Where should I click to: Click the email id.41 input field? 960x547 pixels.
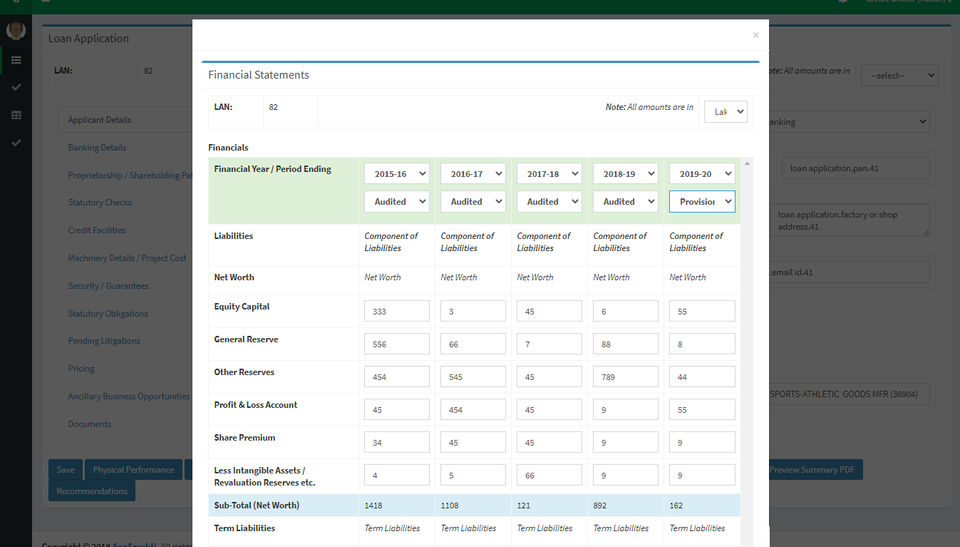pyautogui.click(x=849, y=272)
